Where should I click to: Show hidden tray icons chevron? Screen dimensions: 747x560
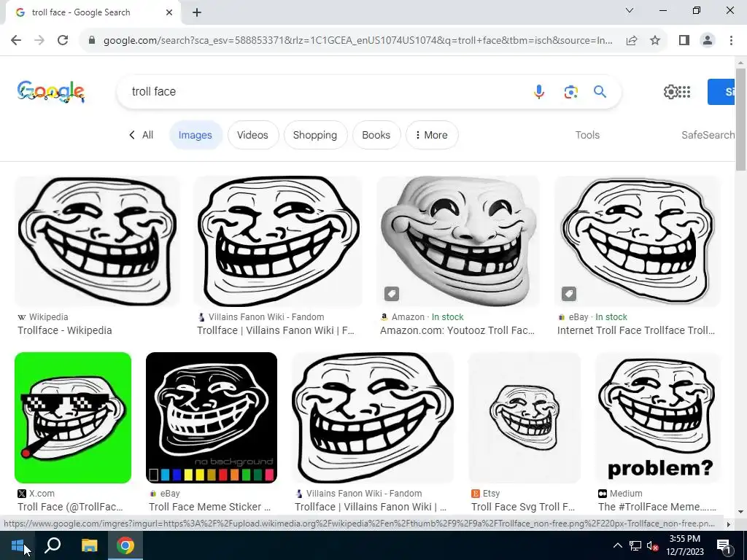pyautogui.click(x=617, y=545)
